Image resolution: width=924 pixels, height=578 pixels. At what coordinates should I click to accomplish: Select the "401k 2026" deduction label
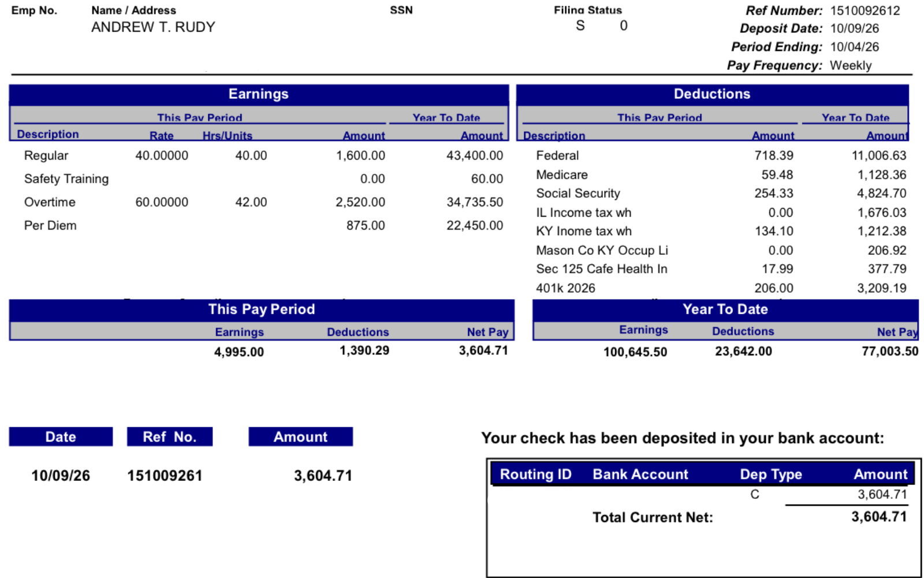click(565, 288)
